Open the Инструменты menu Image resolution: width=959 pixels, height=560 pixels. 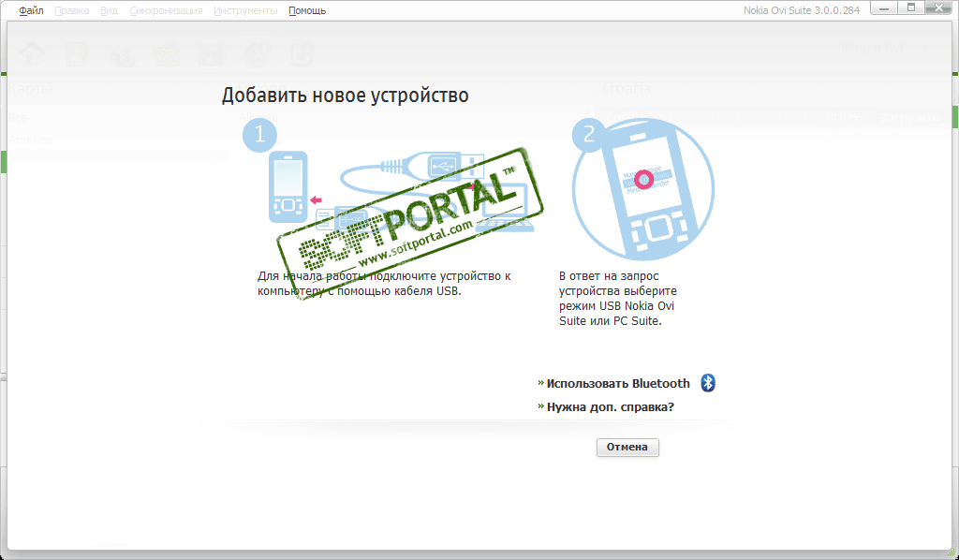[245, 10]
